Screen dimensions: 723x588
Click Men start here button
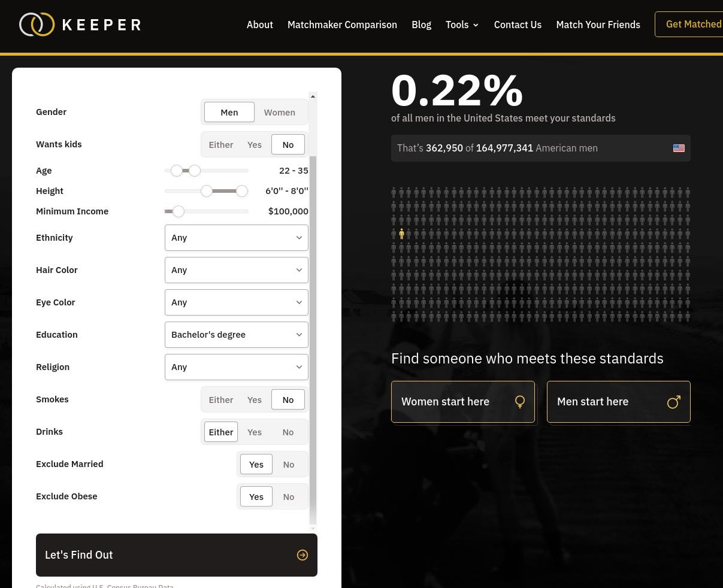coord(619,402)
